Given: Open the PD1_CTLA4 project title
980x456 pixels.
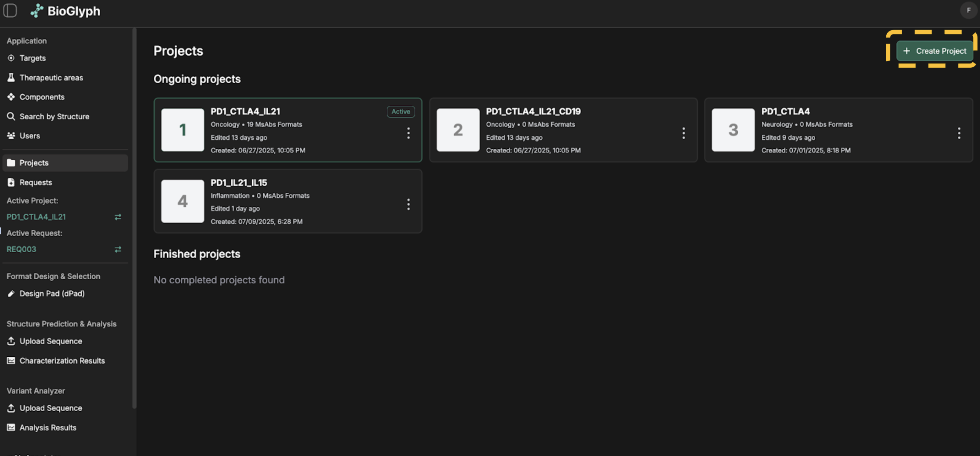Looking at the screenshot, I should click(x=785, y=111).
